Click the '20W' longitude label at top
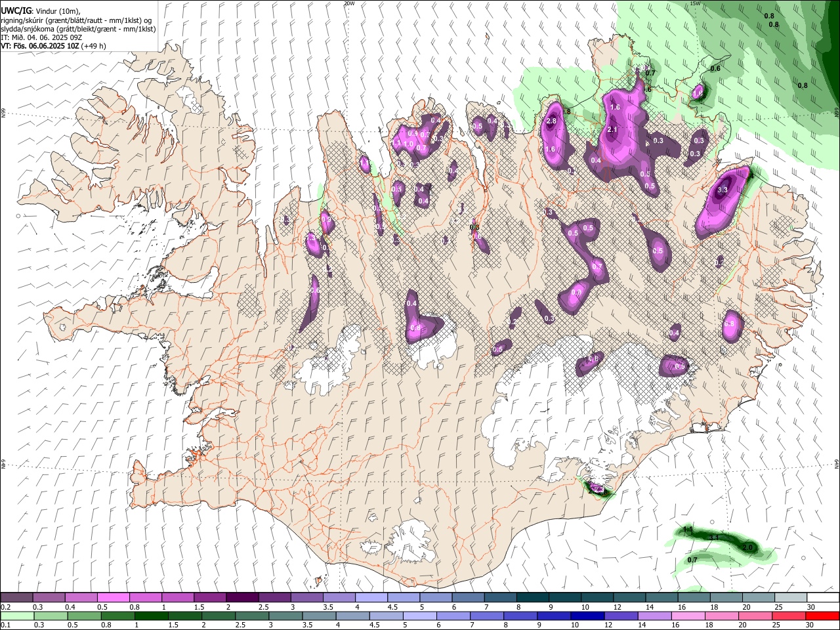Screen dimensions: 840x630 (349, 3)
